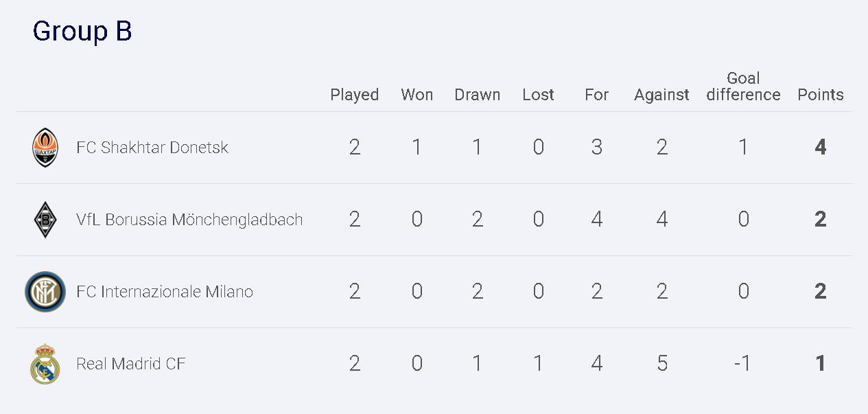This screenshot has width=868, height=414.
Task: Open Real Madrid CF team name
Action: [131, 364]
